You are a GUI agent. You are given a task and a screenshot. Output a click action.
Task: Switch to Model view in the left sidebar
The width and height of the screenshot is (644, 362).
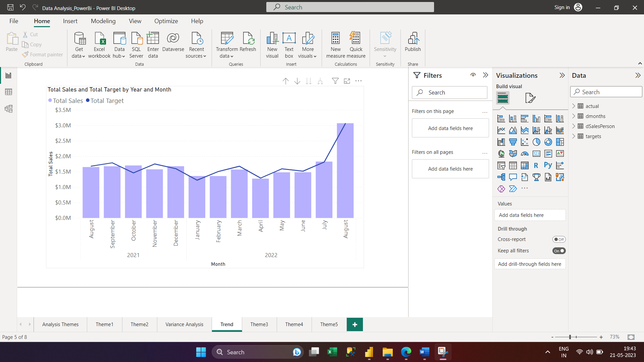coord(8,109)
